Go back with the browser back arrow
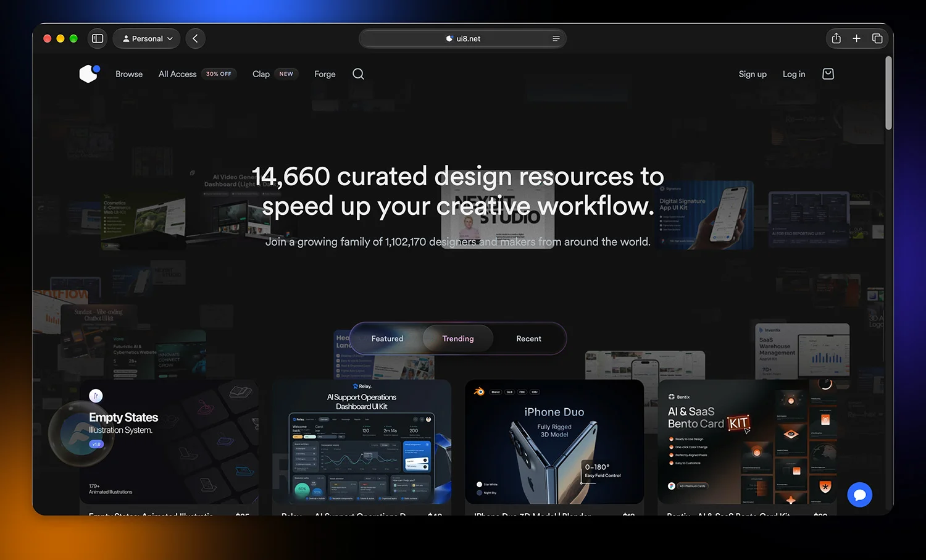This screenshot has width=926, height=560. pos(195,38)
